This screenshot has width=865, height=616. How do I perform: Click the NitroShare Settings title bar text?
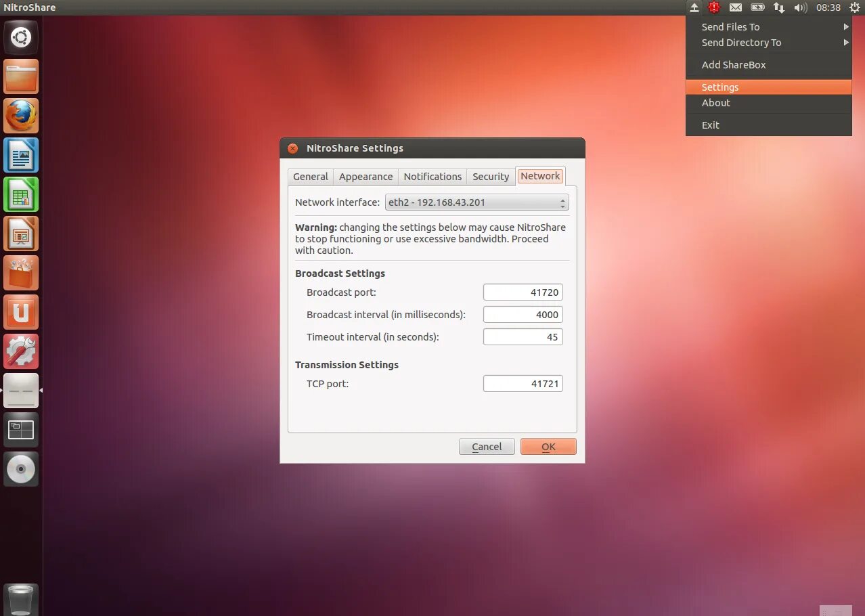pyautogui.click(x=355, y=148)
